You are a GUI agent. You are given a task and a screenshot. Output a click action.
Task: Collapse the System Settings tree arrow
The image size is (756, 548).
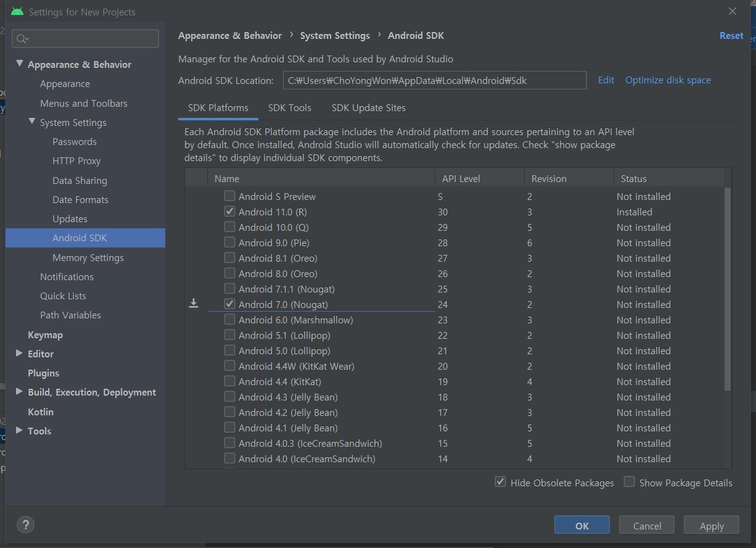[x=32, y=122]
